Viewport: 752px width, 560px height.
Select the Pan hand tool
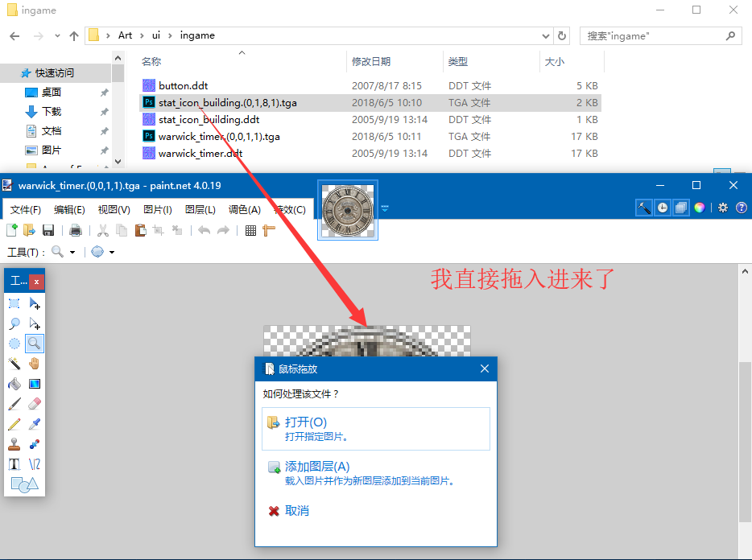(x=35, y=364)
